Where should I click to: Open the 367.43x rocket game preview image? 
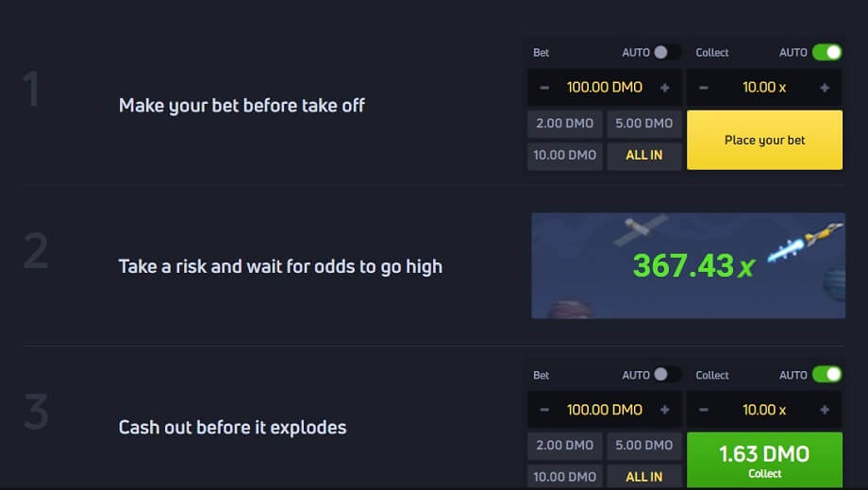tap(688, 265)
